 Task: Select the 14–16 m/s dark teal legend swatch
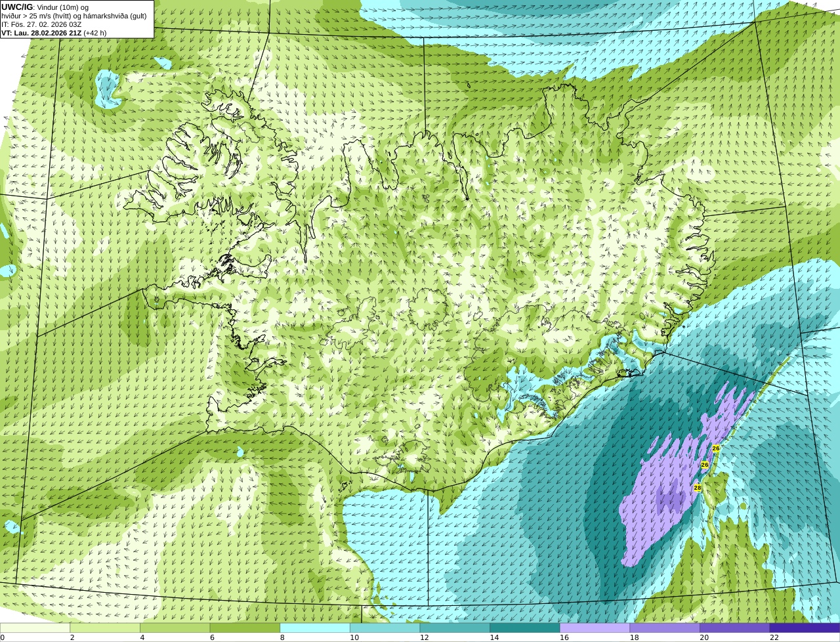click(525, 628)
